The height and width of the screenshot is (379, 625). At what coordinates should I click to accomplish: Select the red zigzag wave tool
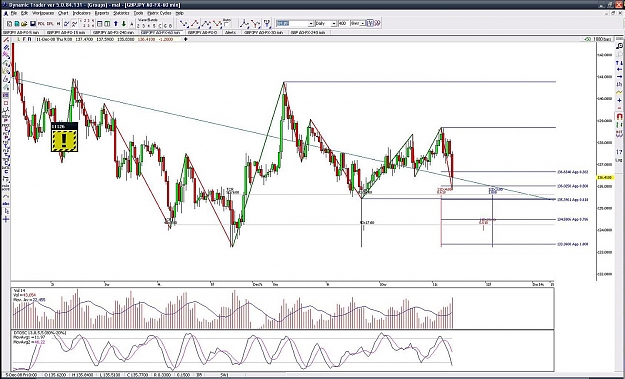pyautogui.click(x=217, y=24)
